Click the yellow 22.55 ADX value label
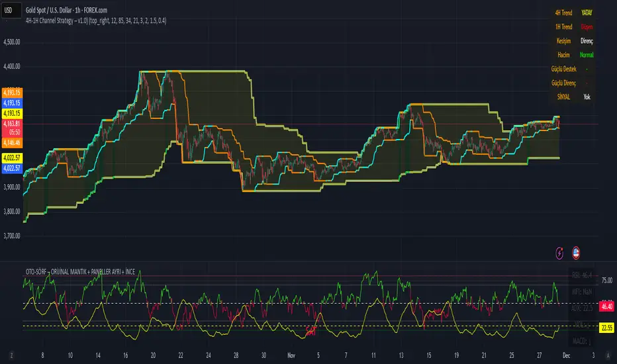The width and height of the screenshot is (617, 364). click(x=607, y=327)
